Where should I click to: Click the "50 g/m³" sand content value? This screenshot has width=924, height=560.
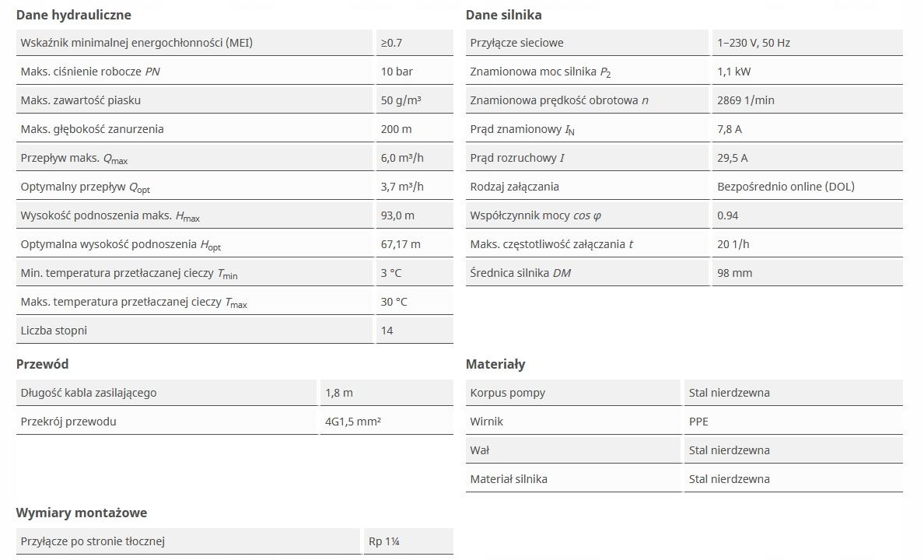pyautogui.click(x=401, y=100)
